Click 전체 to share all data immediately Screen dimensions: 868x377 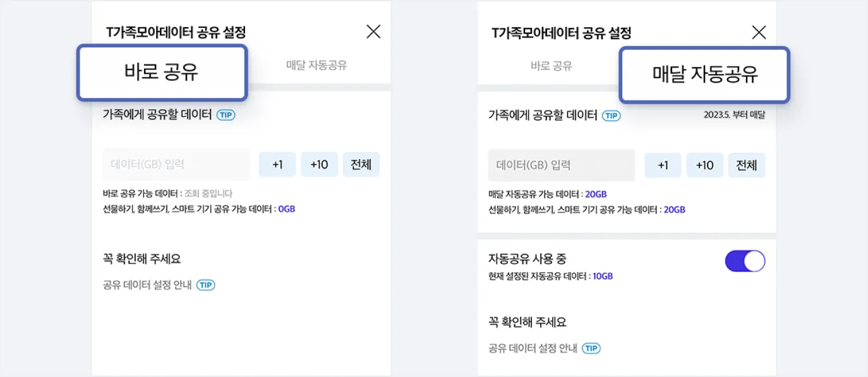[x=361, y=164]
